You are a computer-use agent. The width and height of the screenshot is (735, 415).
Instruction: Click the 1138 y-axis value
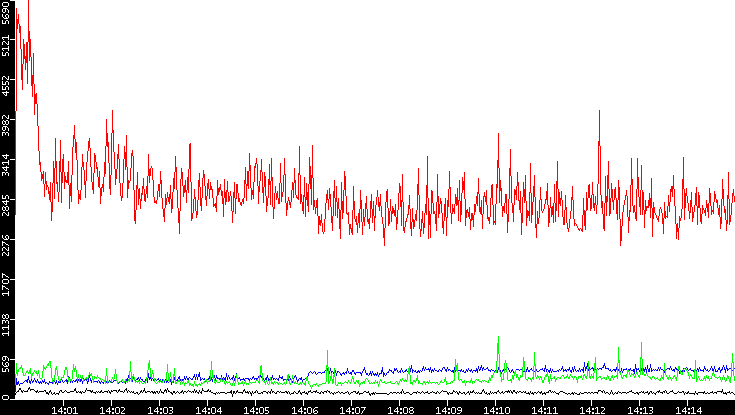(5, 326)
